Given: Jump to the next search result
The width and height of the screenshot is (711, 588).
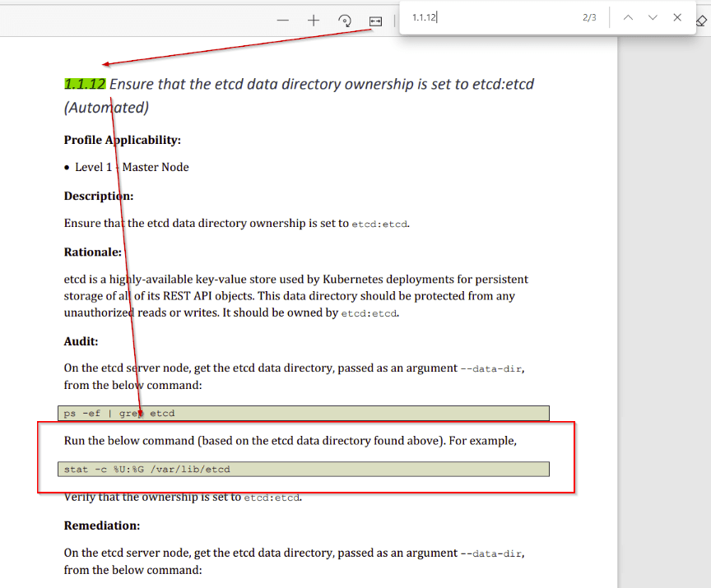Looking at the screenshot, I should (x=653, y=17).
